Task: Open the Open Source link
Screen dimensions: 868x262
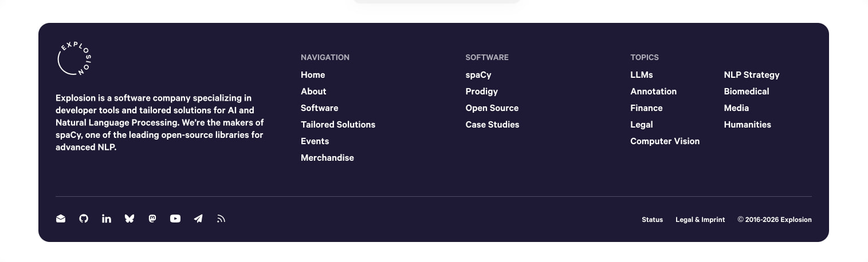Action: click(492, 108)
